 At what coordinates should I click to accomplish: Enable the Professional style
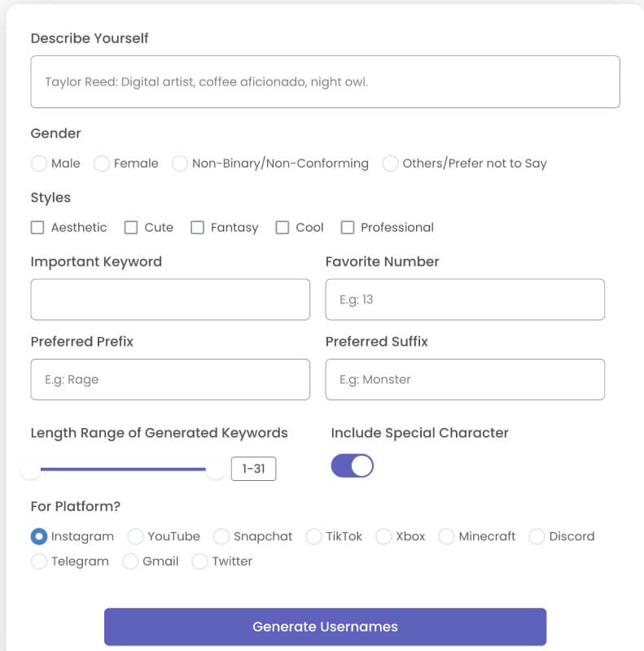click(348, 228)
